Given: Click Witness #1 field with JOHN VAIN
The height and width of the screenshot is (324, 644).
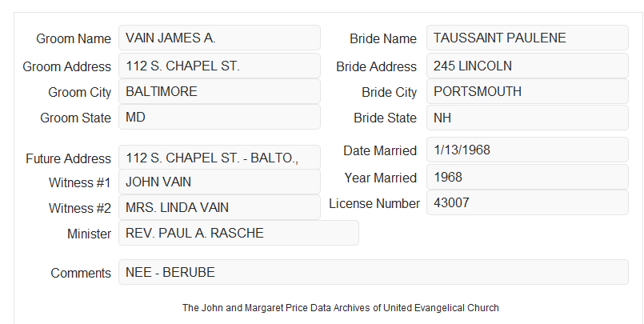Looking at the screenshot, I should (219, 182).
